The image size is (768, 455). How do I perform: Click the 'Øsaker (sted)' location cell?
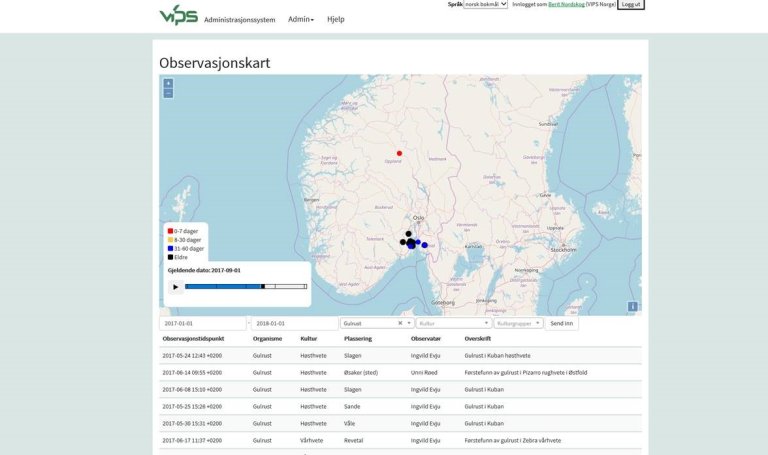point(360,373)
